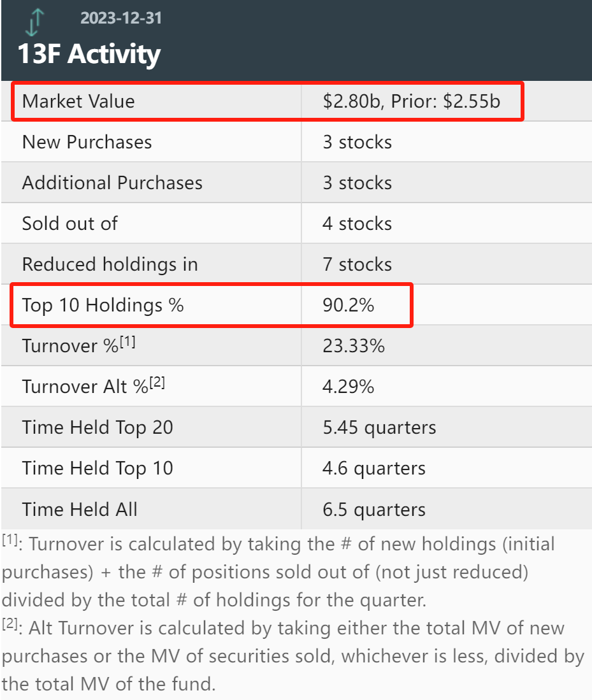This screenshot has height=700, width=592.
Task: Select the New Purchases row
Action: pyautogui.click(x=297, y=142)
